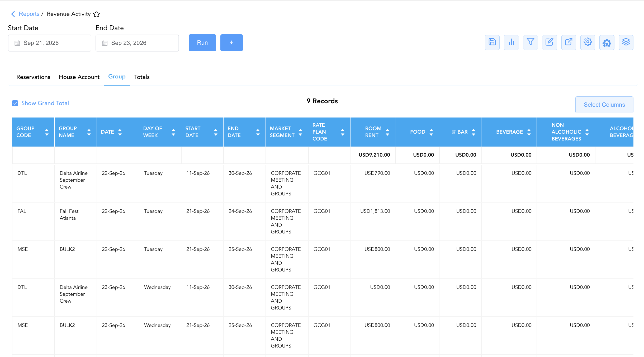644x357 pixels.
Task: Click the open external link icon
Action: coord(569,43)
